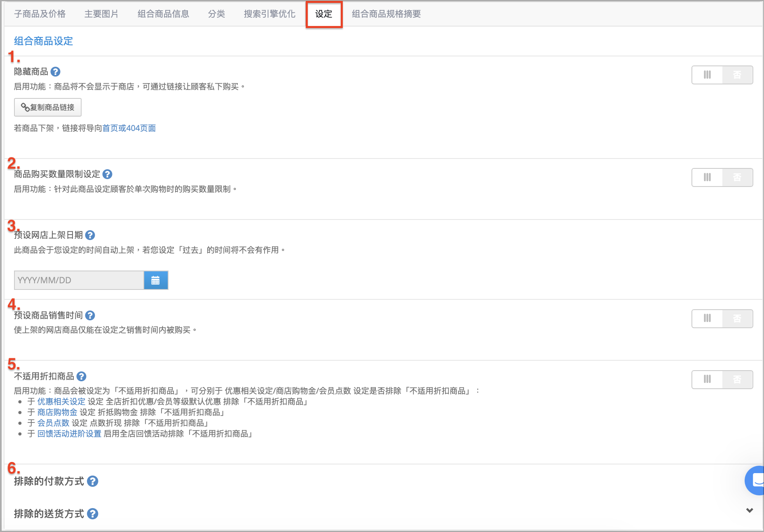Open the chat support bubble

pyautogui.click(x=755, y=480)
